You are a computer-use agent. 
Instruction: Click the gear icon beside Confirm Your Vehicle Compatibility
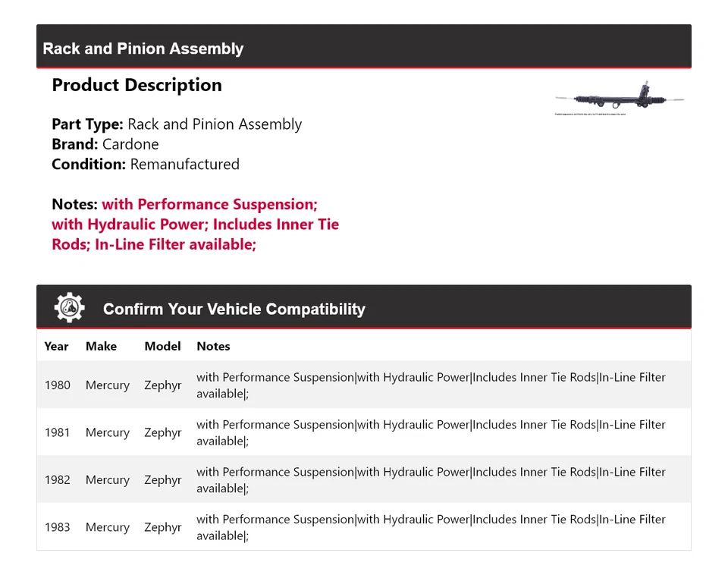click(69, 308)
